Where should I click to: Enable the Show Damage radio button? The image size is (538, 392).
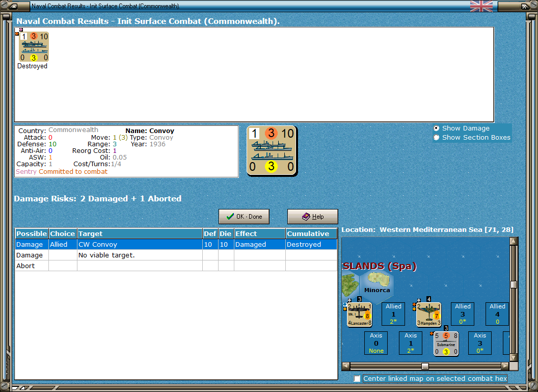coord(437,128)
